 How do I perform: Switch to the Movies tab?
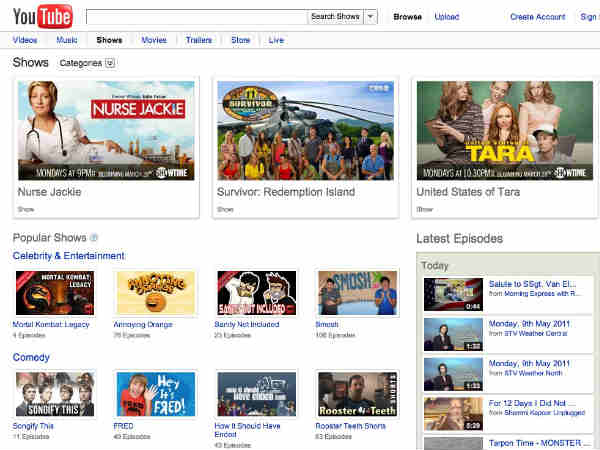[x=154, y=40]
